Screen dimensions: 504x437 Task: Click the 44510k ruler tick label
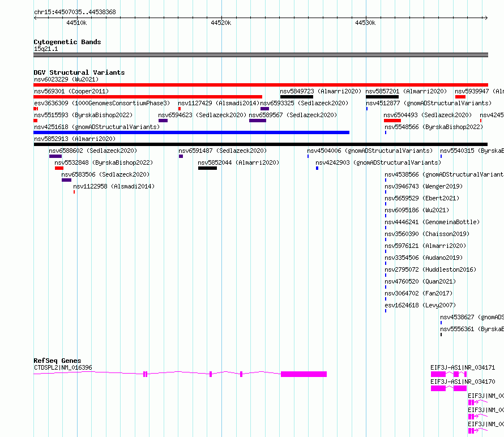coord(76,23)
